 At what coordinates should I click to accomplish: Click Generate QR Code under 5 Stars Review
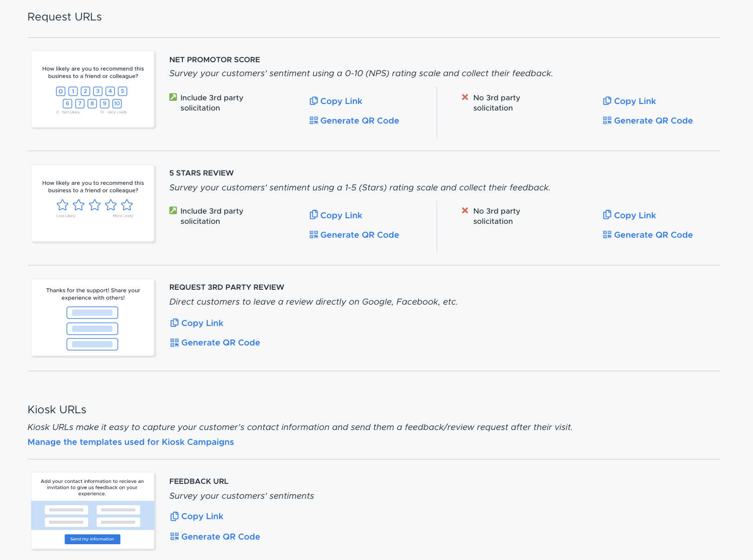[359, 234]
